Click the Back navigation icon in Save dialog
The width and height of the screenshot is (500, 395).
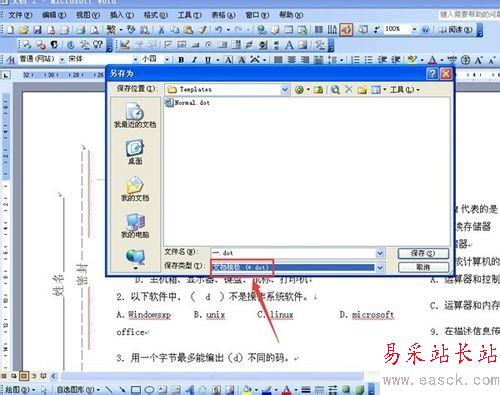coord(299,89)
